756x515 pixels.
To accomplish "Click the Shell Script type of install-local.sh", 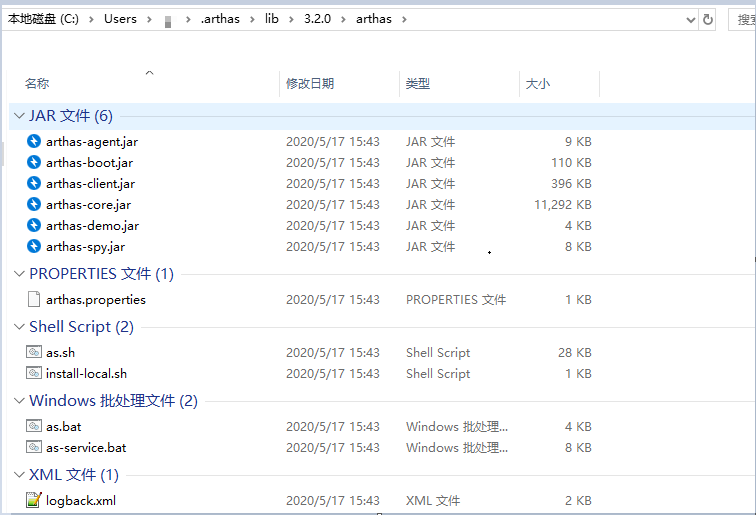I will pyautogui.click(x=438, y=374).
